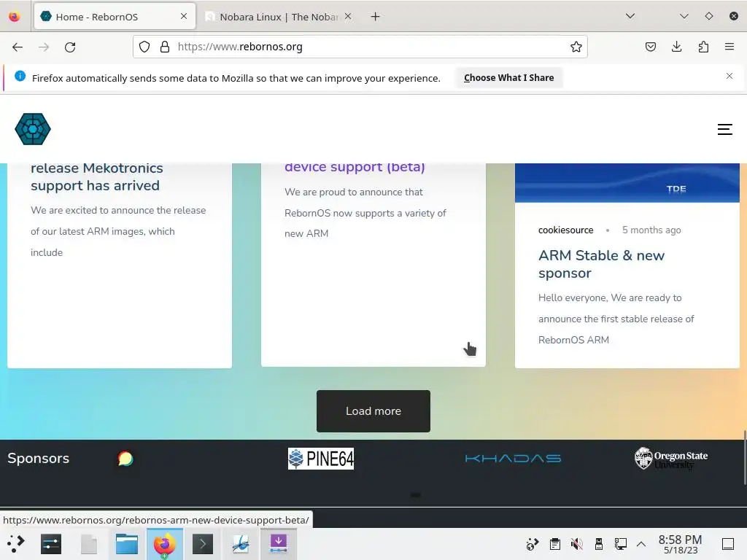Viewport: 747px width, 560px height.
Task: Close the Home - RebornOS tab
Action: point(184,16)
